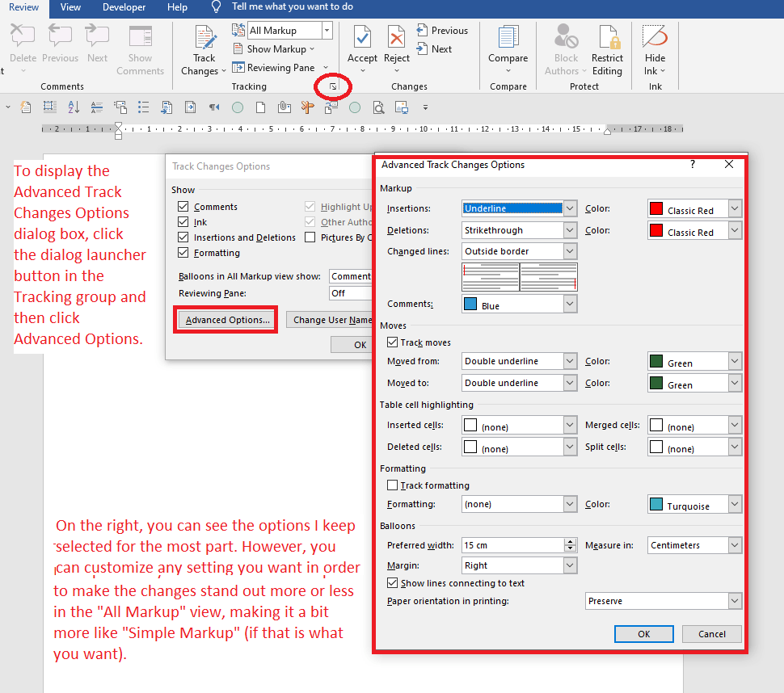Pick Comments color Blue swatch
The height and width of the screenshot is (693, 784).
click(470, 304)
